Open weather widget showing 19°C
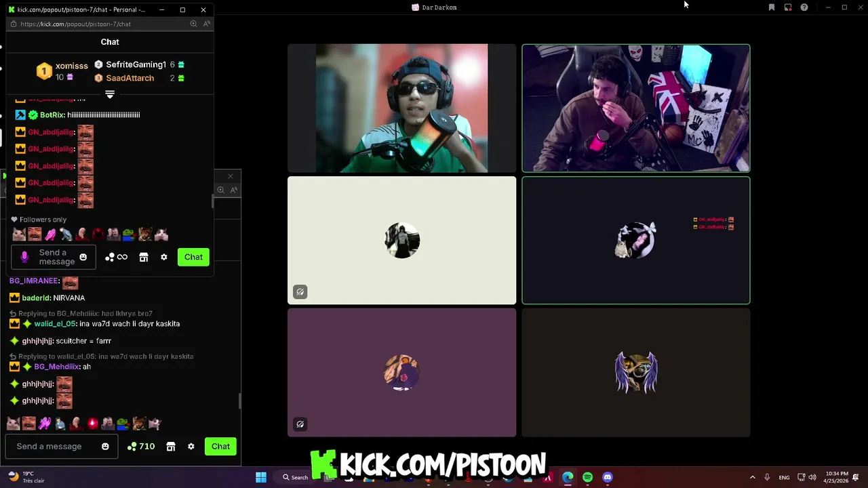The height and width of the screenshot is (488, 868). (26, 477)
